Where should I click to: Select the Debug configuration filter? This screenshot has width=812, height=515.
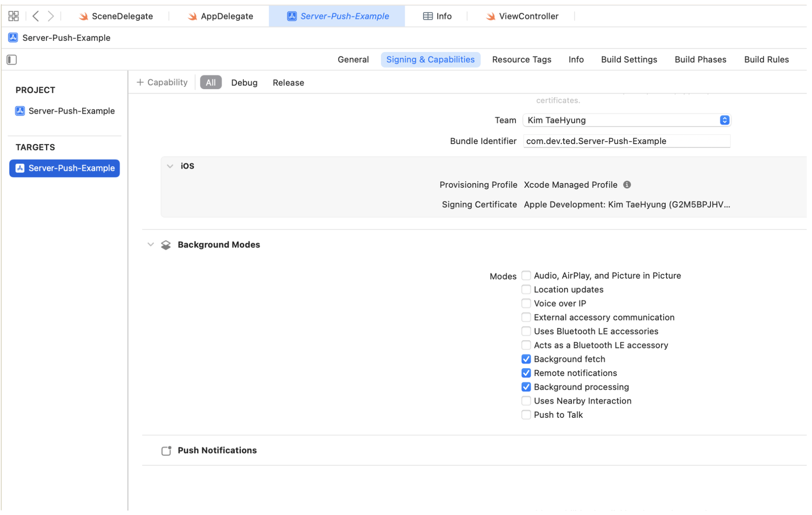click(x=244, y=83)
